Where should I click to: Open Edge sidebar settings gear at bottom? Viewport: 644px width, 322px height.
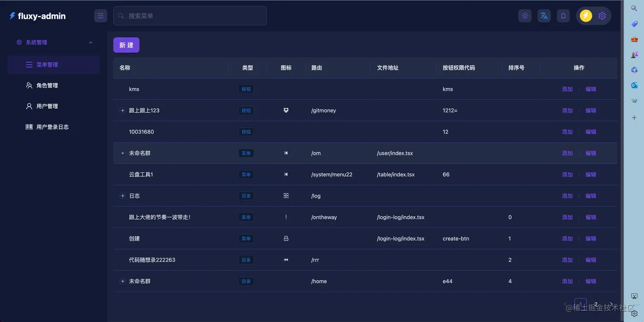point(634,313)
